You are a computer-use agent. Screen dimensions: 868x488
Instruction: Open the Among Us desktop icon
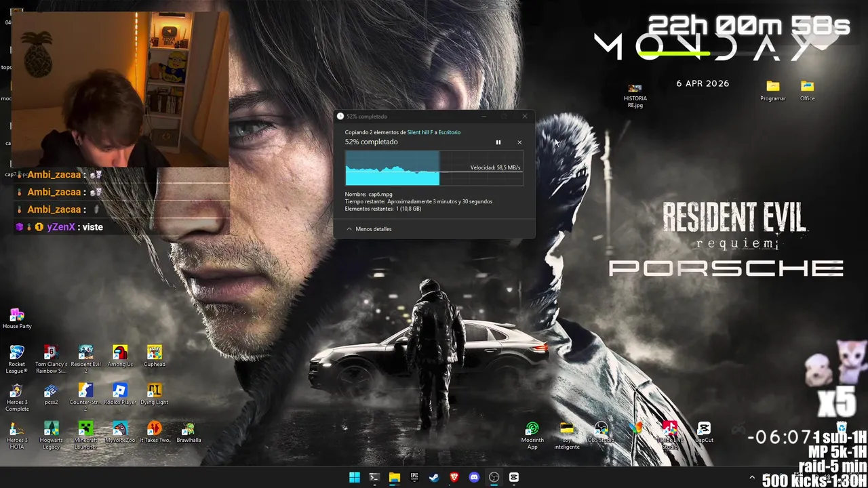tap(120, 356)
